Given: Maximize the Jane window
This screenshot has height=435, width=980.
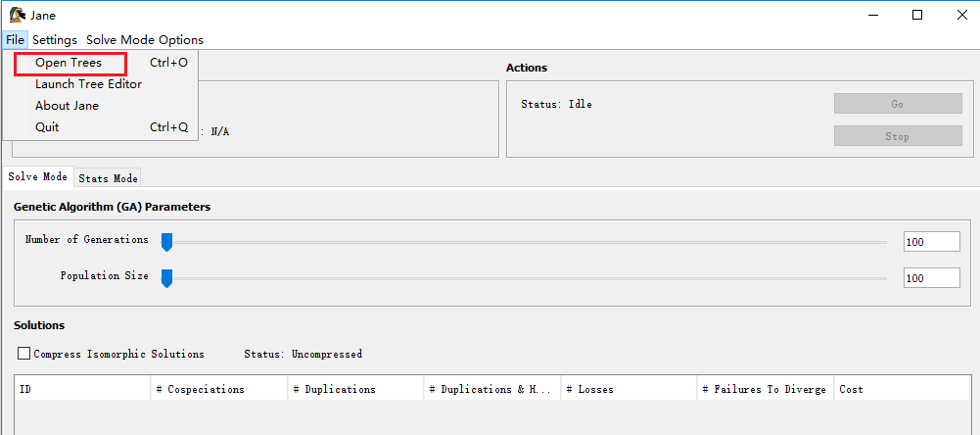Looking at the screenshot, I should tap(917, 15).
